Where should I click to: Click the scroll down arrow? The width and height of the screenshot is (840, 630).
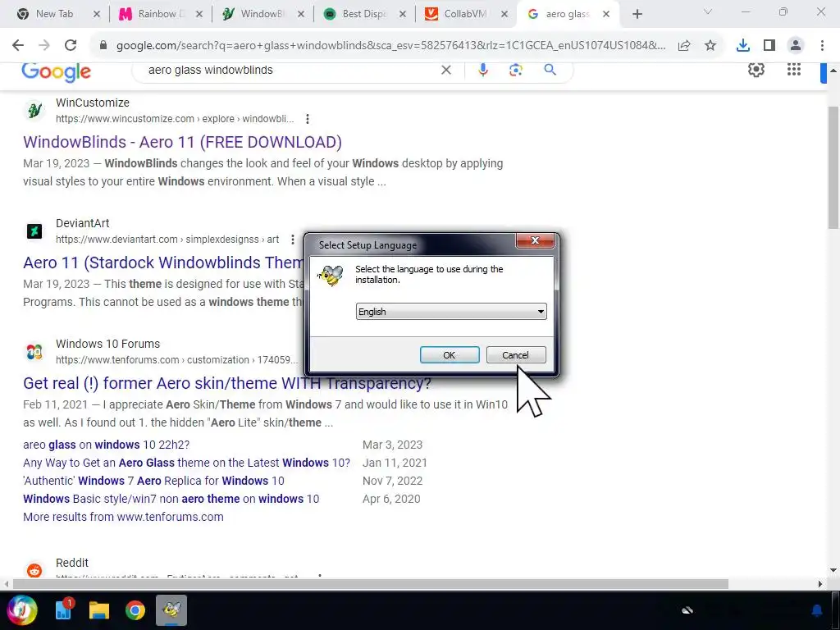click(x=833, y=571)
